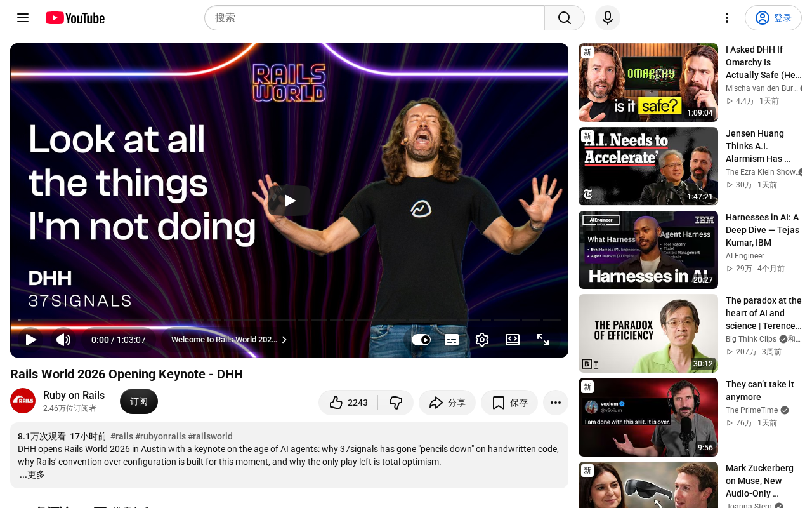Open 'The Paradox of Efficiency' thumbnail

(648, 333)
